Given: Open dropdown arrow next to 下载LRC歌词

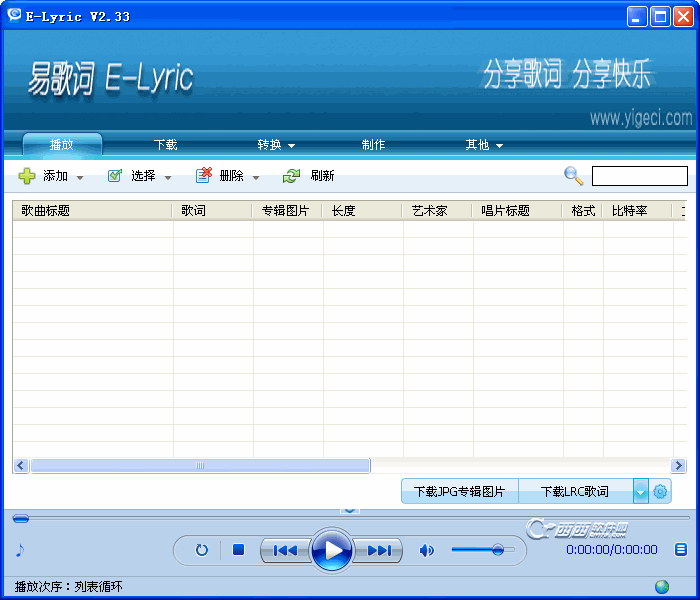Looking at the screenshot, I should [641, 492].
